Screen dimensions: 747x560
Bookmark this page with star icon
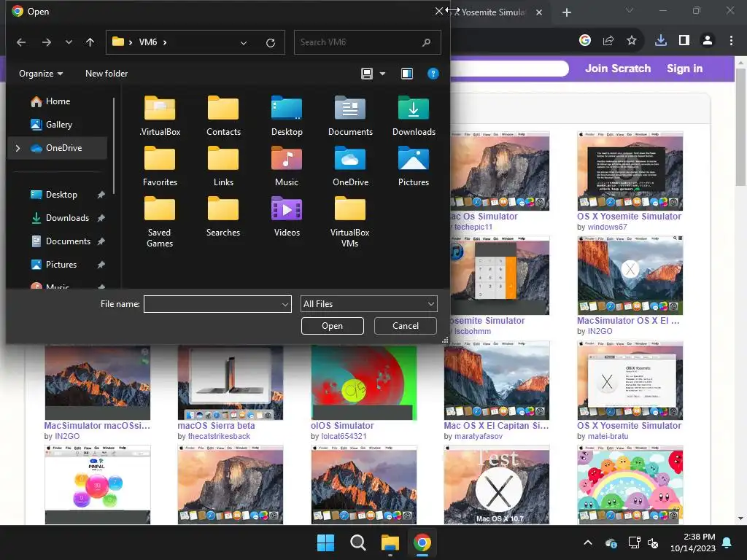632,41
